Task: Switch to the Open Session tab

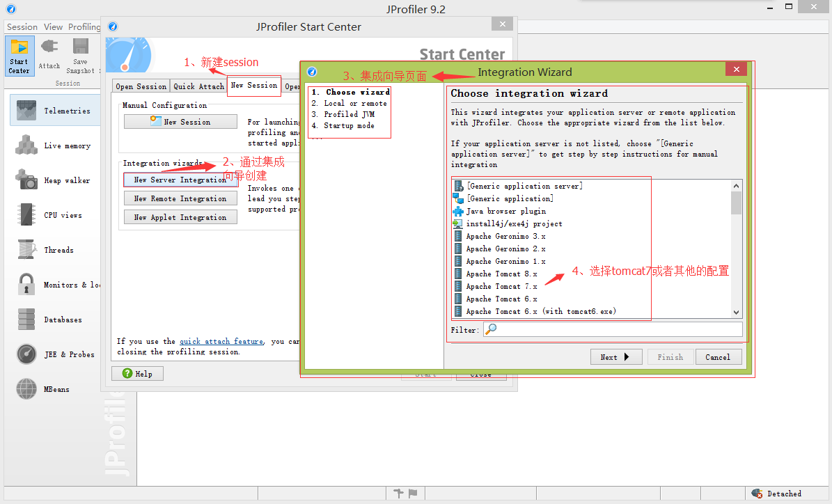Action: click(141, 86)
